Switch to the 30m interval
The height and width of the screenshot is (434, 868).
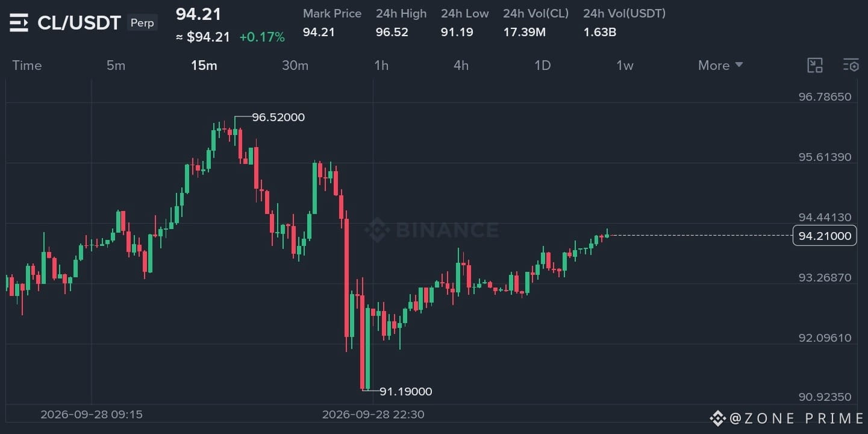(x=295, y=66)
